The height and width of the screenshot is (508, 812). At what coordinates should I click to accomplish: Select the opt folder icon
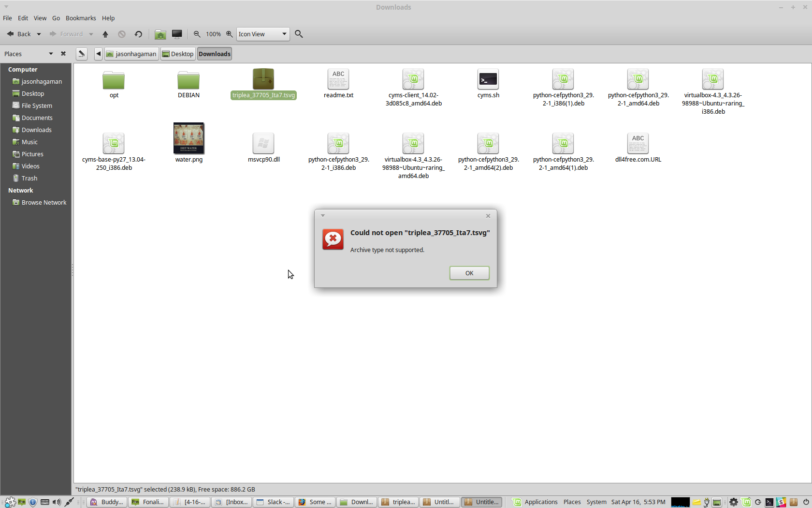(x=114, y=80)
